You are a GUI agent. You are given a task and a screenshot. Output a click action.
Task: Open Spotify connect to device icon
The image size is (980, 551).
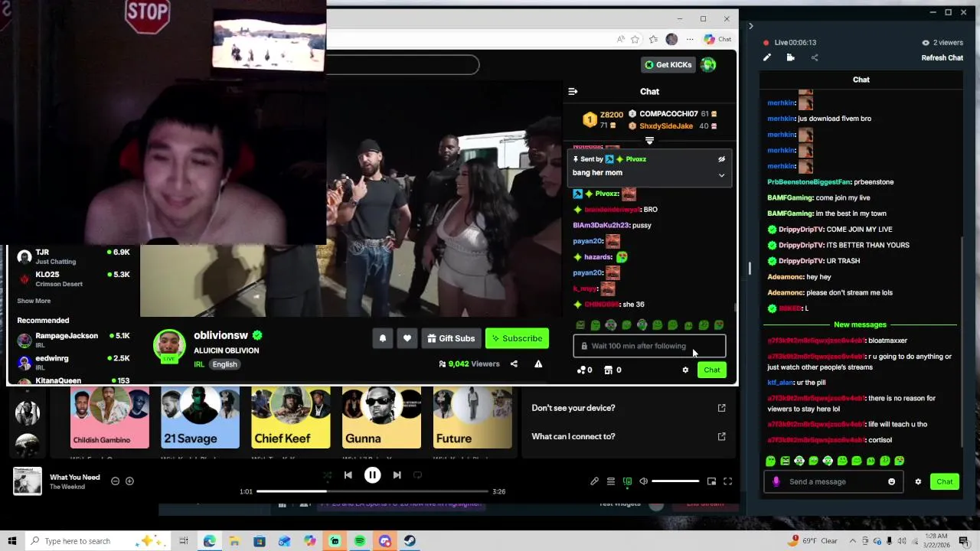coord(627,481)
